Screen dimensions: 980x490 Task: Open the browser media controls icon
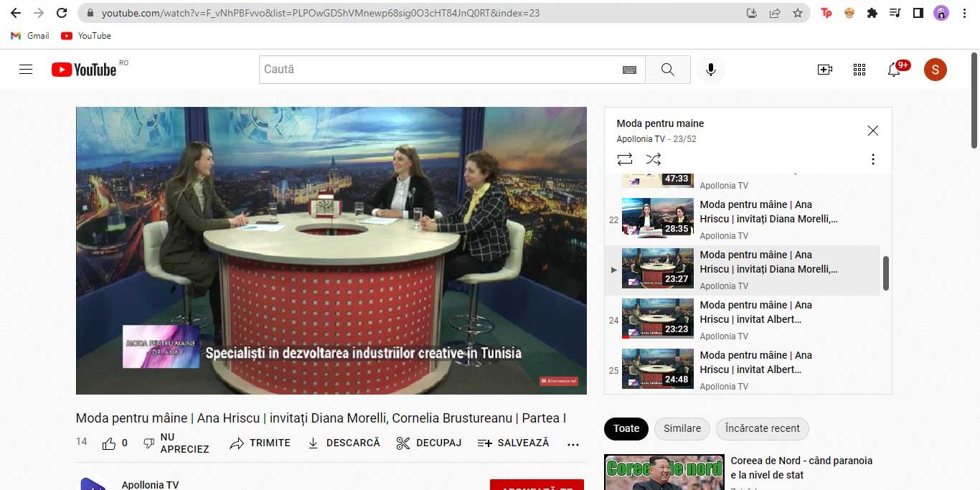pos(895,13)
